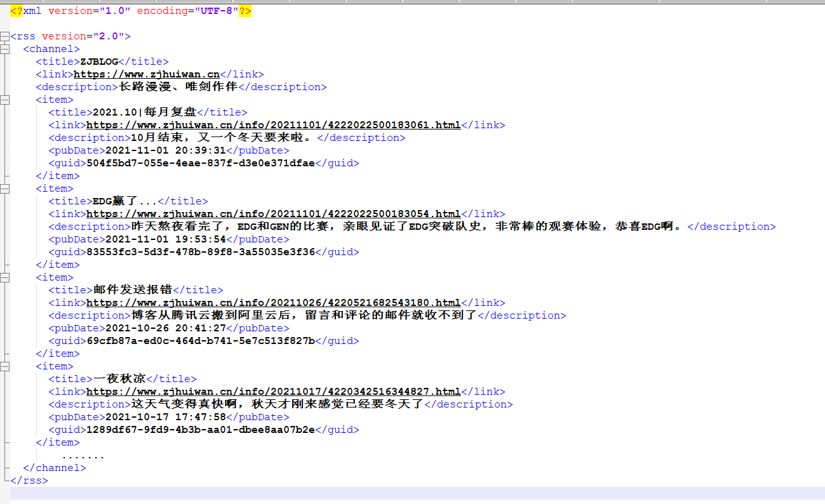Click the rss version value "2.0"

click(109, 36)
